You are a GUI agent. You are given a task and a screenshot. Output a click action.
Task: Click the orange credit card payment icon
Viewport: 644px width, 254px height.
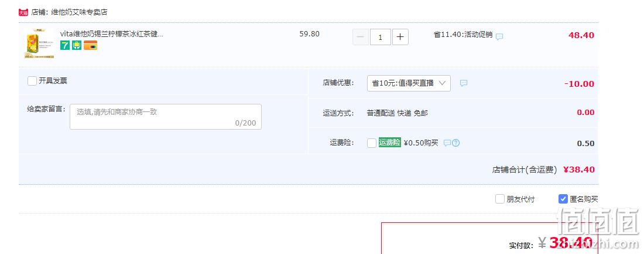click(x=90, y=46)
